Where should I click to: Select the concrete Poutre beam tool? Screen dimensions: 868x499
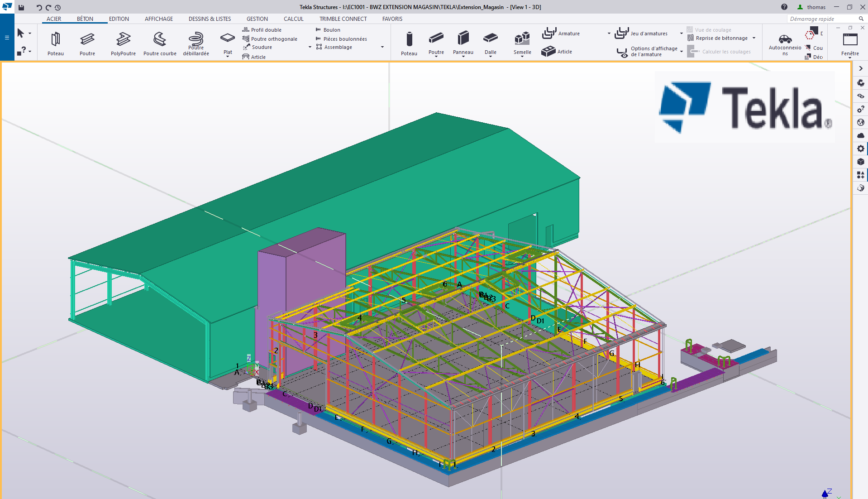pyautogui.click(x=436, y=42)
